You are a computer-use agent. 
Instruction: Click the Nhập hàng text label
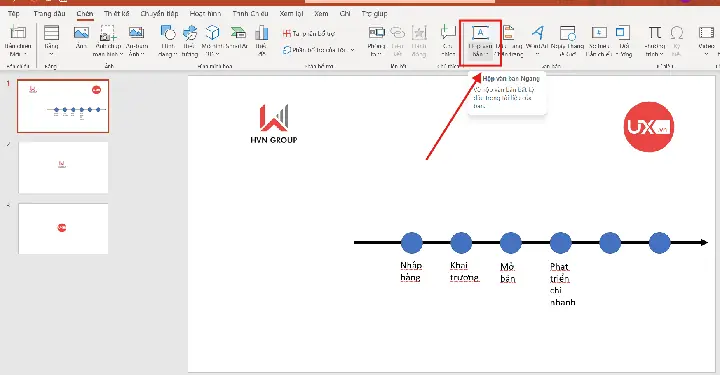click(411, 271)
